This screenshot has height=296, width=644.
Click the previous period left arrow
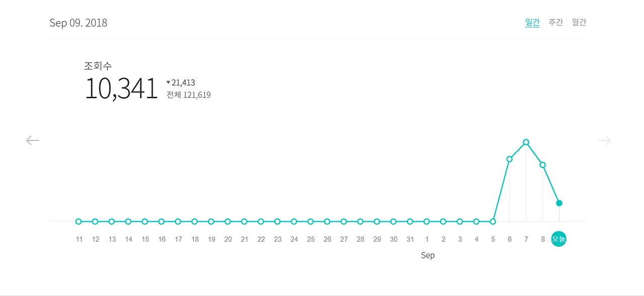click(33, 140)
